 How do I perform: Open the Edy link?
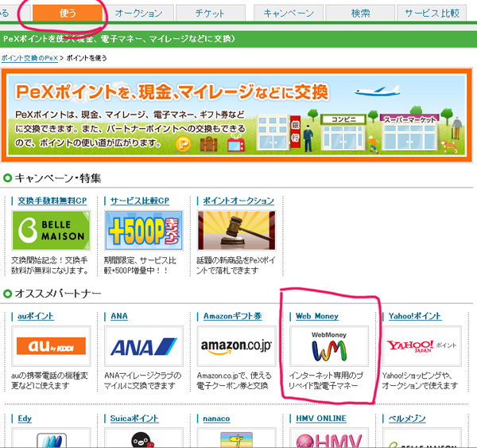pyautogui.click(x=25, y=419)
